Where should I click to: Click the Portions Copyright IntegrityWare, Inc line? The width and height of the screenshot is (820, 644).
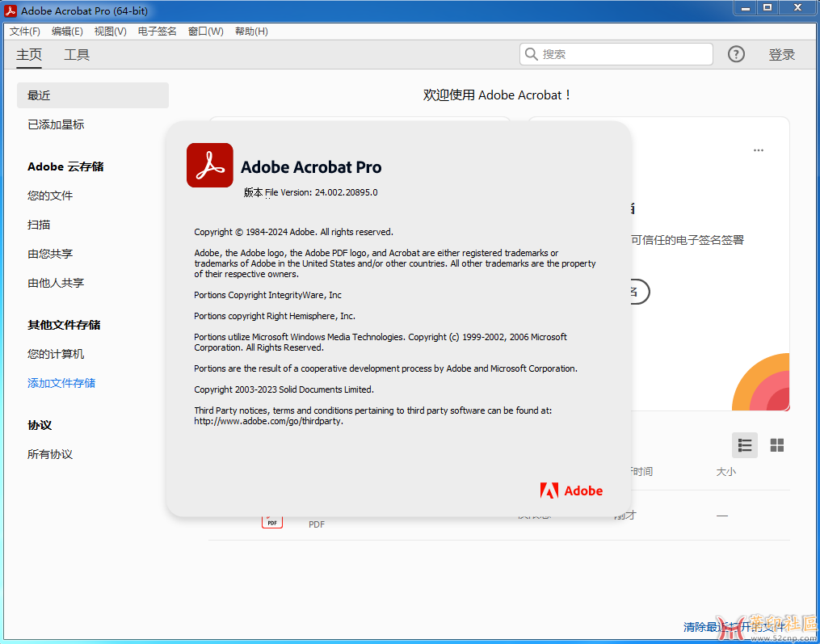[x=267, y=295]
